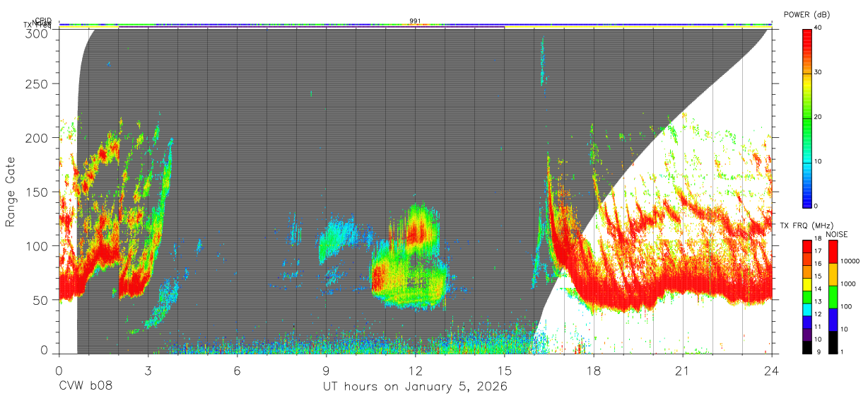Screen dimensions: 868x401
Task: Click the 17 label on TX FRQ scale
Action: click(818, 251)
